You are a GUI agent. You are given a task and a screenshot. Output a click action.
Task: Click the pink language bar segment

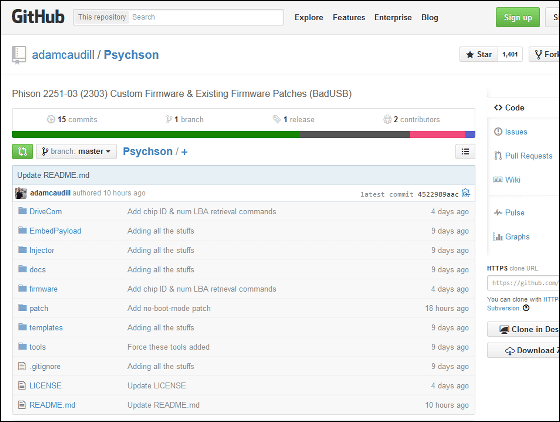[438, 135]
